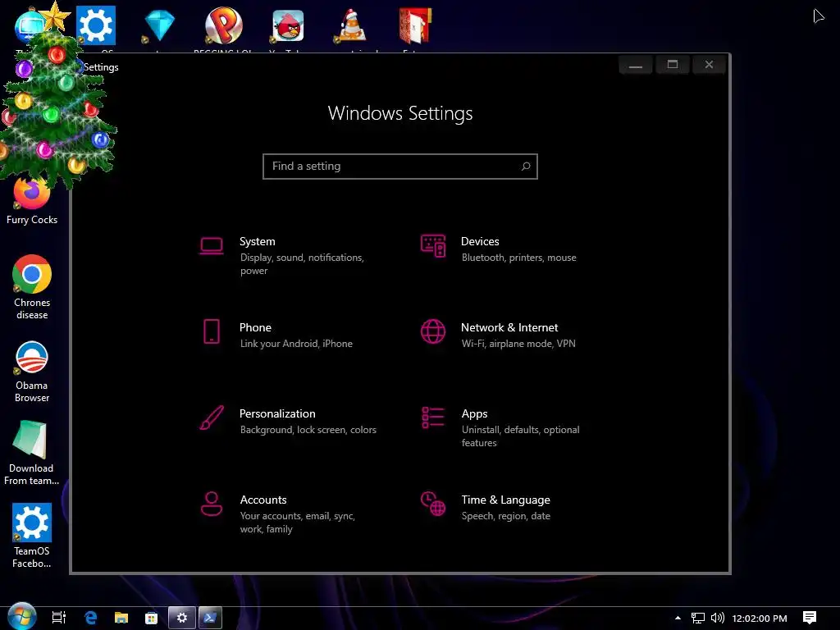Open Task View on the taskbar
Screen dimensions: 840x630
click(x=58, y=618)
